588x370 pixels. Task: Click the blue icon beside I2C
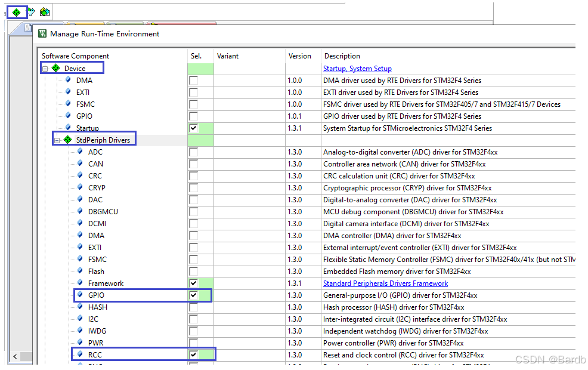click(x=80, y=319)
